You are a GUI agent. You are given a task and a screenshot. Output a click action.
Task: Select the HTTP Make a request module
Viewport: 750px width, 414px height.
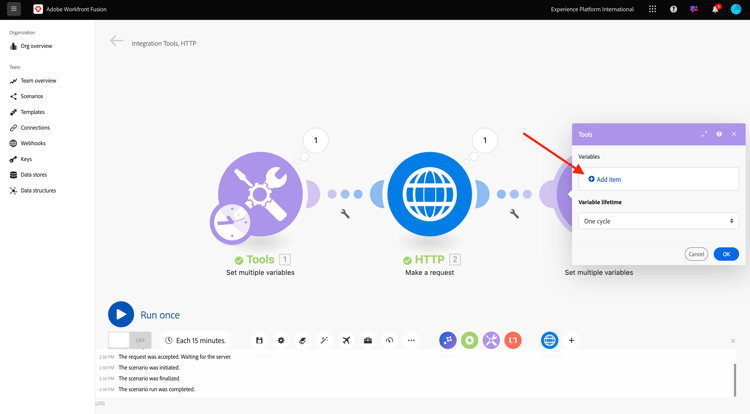tap(430, 194)
